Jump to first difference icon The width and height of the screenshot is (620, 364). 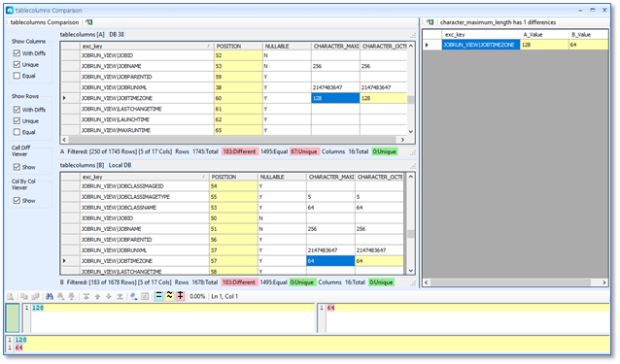[x=86, y=296]
